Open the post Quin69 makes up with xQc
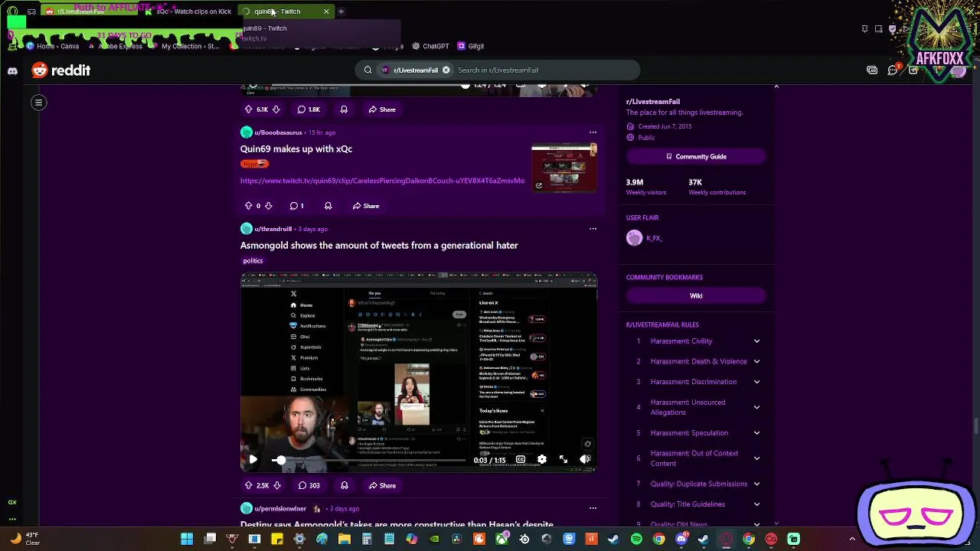This screenshot has width=980, height=551. pyautogui.click(x=296, y=149)
